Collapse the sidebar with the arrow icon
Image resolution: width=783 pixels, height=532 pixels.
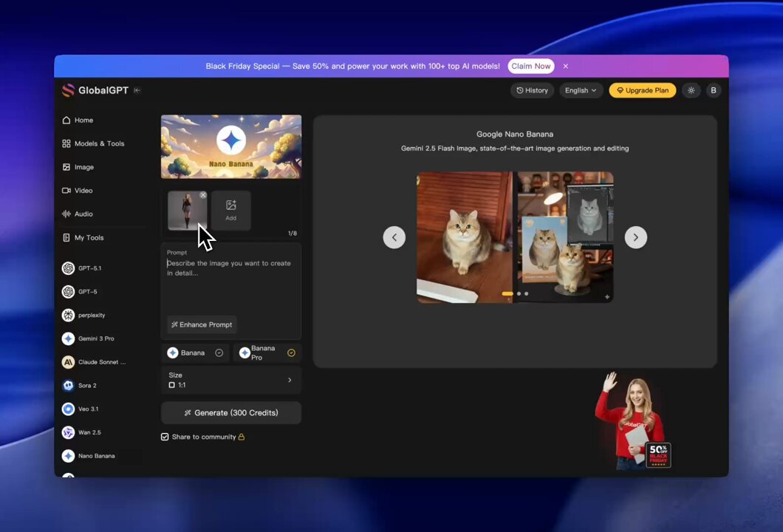[x=137, y=90]
